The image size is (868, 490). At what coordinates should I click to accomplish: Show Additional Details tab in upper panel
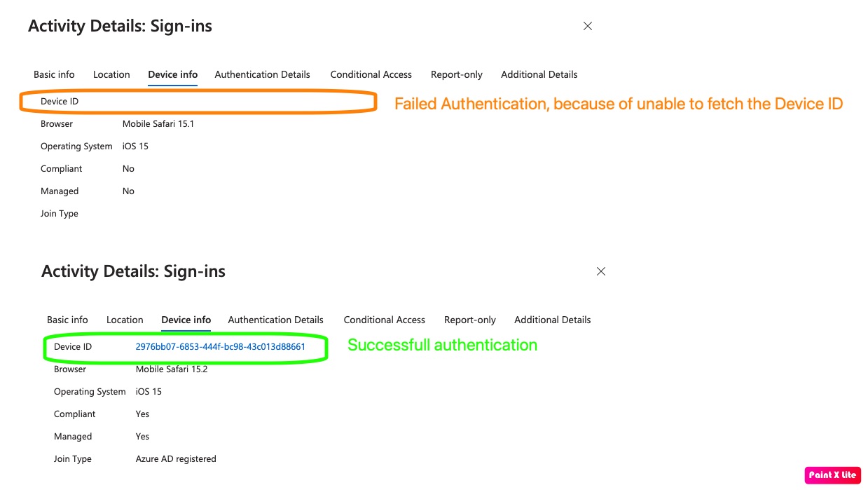coord(539,74)
